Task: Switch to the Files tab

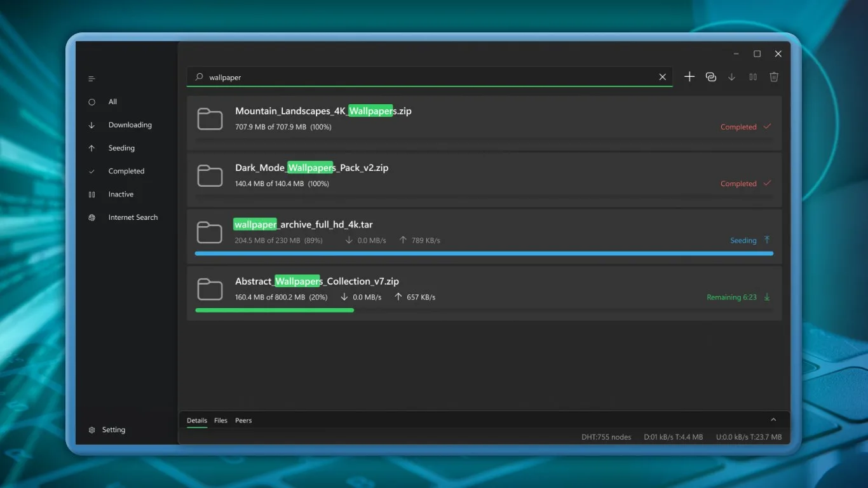Action: (x=220, y=421)
